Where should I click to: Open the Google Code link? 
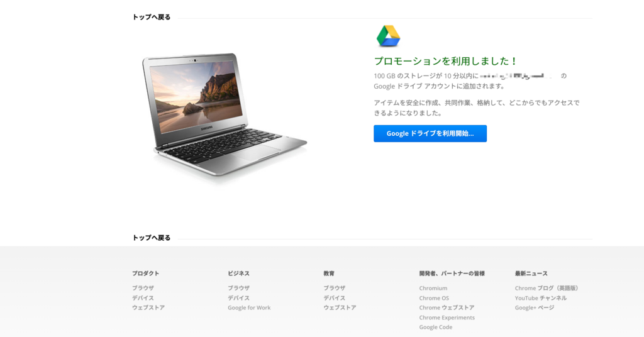(436, 327)
